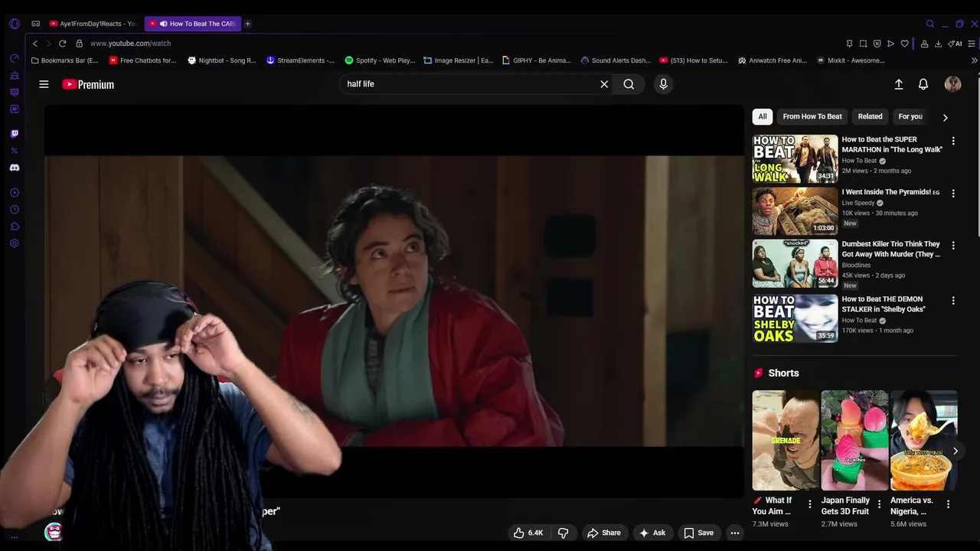Open the Opera GX main menu logo

coord(15,24)
